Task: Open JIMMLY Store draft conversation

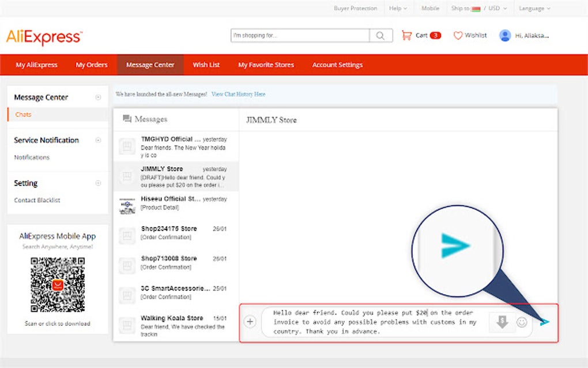Action: [x=176, y=177]
